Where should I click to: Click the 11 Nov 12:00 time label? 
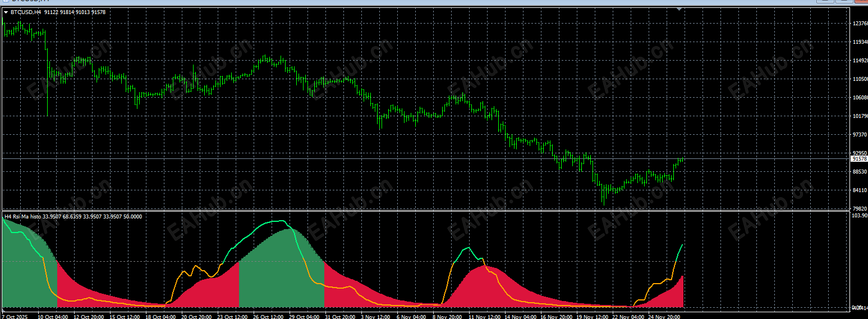(484, 316)
